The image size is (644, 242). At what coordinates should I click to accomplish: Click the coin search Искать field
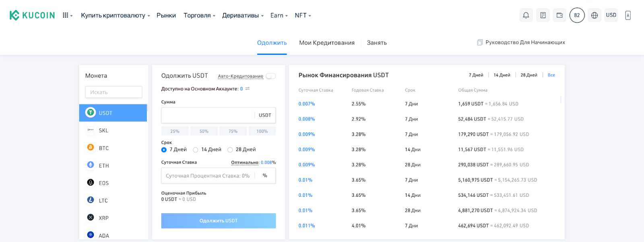[x=114, y=92]
